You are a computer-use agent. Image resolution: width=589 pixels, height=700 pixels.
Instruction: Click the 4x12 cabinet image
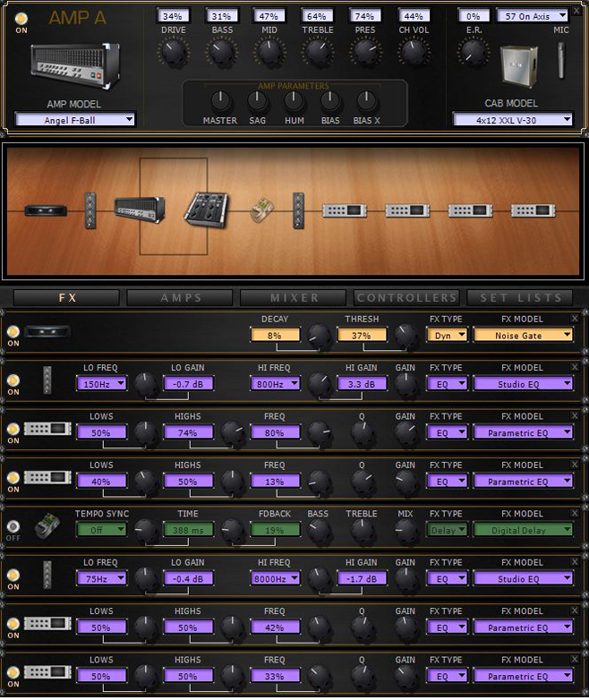pos(518,66)
